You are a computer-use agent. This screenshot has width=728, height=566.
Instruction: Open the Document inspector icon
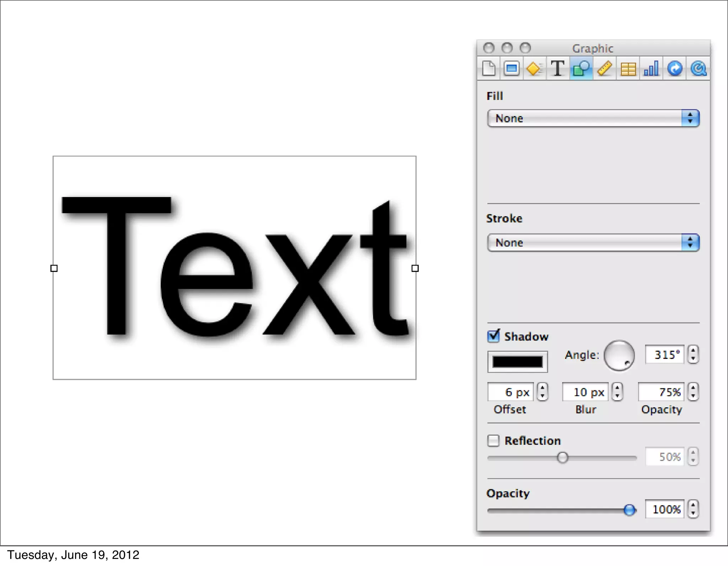489,69
